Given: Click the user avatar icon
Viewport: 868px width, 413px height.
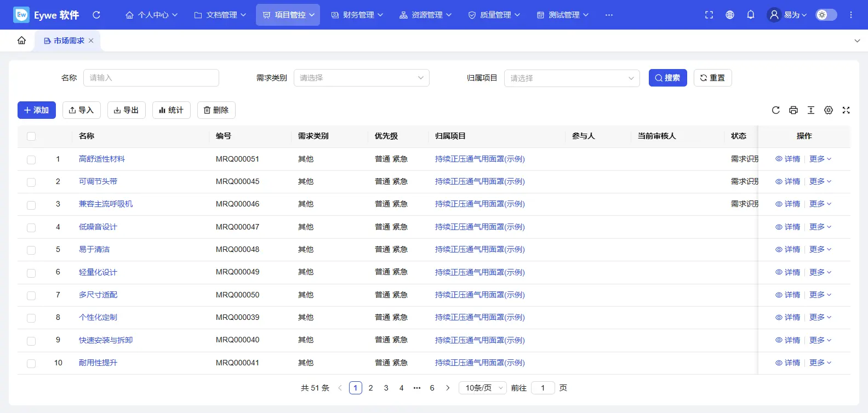Looking at the screenshot, I should [x=774, y=15].
